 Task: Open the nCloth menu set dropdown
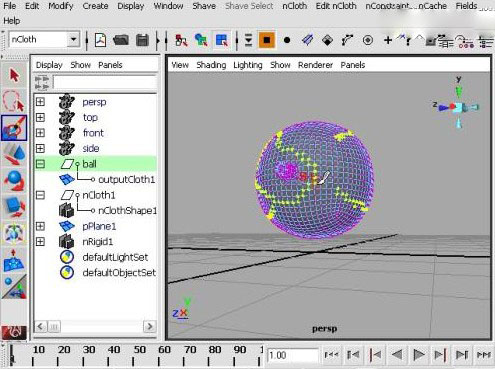[73, 39]
